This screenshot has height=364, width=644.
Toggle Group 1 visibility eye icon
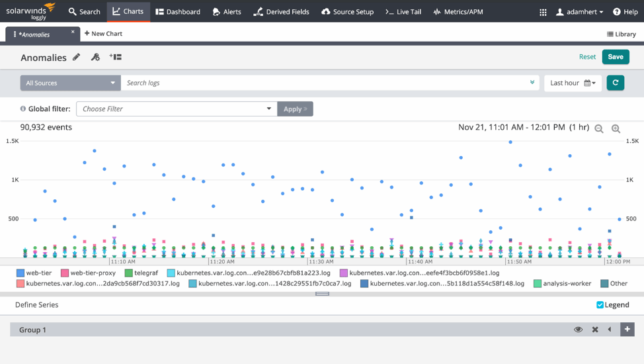pos(579,330)
